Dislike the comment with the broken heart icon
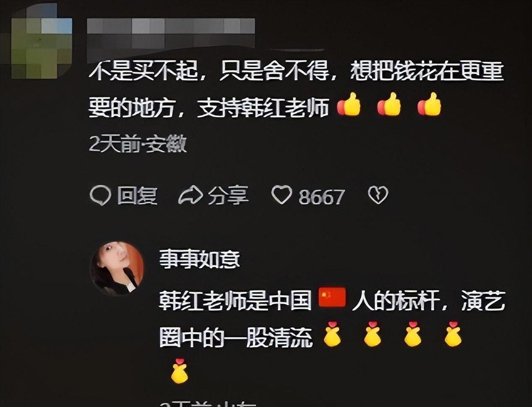This screenshot has width=532, height=407. tap(378, 195)
